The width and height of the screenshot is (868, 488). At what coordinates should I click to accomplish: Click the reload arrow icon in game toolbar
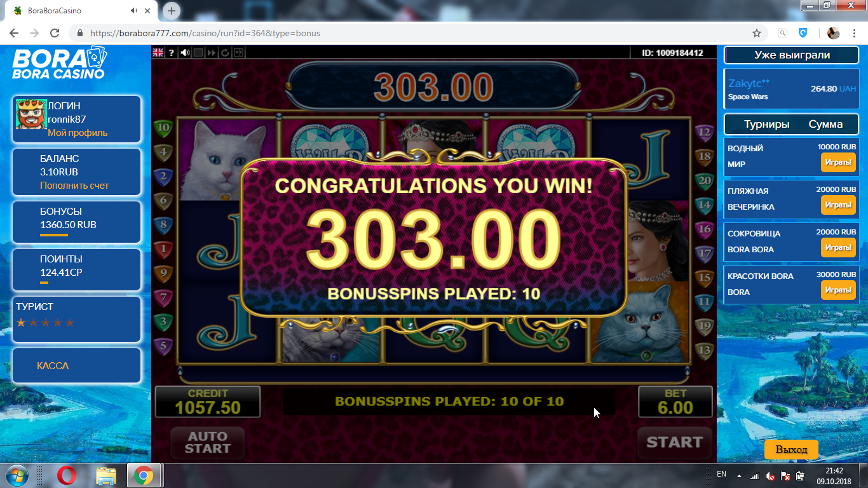click(x=225, y=53)
